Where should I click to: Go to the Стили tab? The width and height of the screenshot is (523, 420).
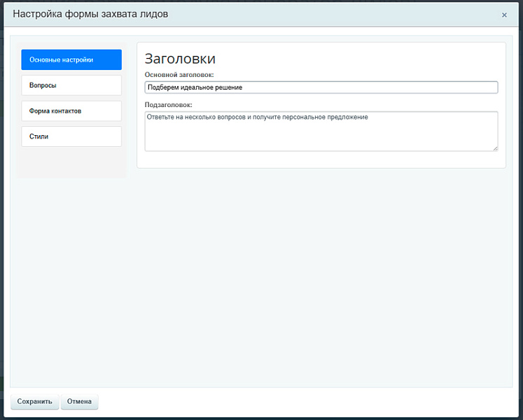[71, 136]
